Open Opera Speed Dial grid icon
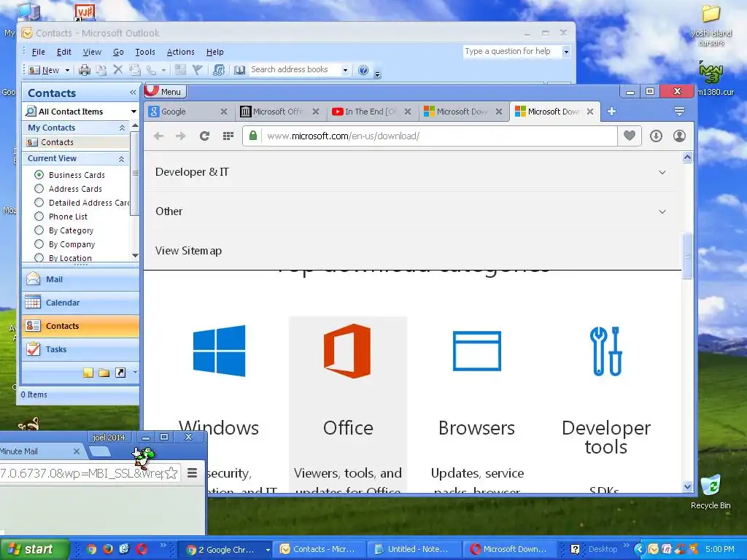 228,136
